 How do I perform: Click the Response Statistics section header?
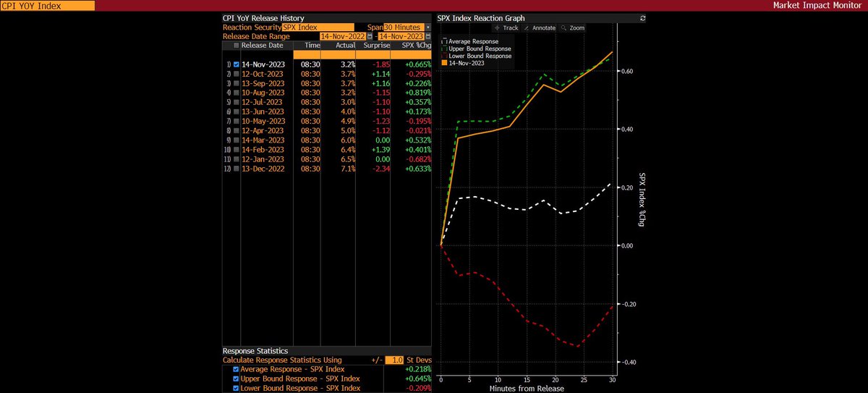point(255,350)
